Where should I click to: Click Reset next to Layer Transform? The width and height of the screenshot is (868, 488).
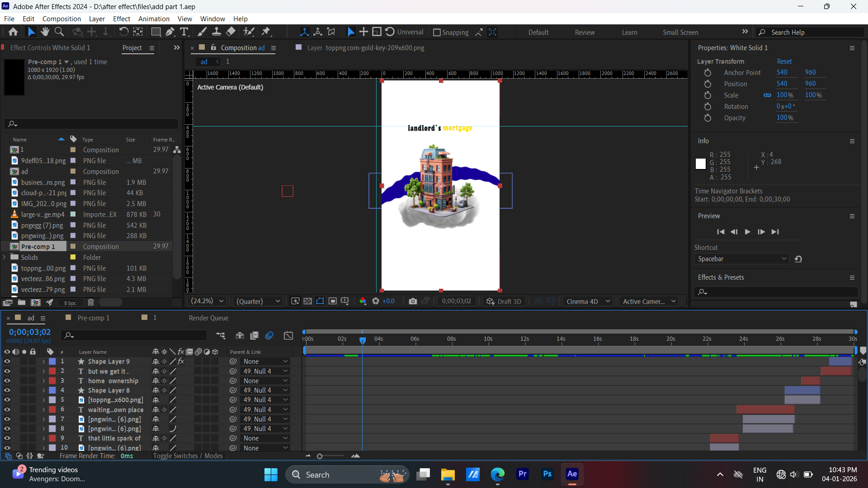click(x=784, y=61)
